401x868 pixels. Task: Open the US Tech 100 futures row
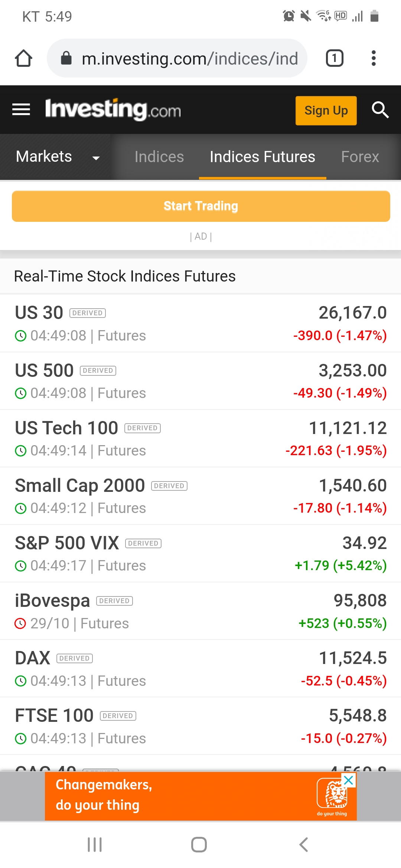[x=200, y=438]
